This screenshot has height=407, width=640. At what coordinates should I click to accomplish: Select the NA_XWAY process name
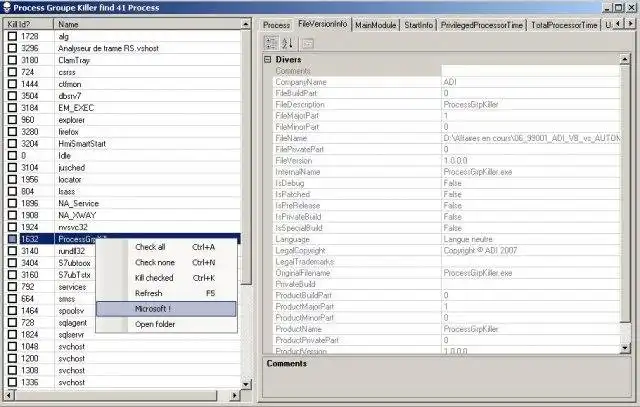tap(77, 215)
